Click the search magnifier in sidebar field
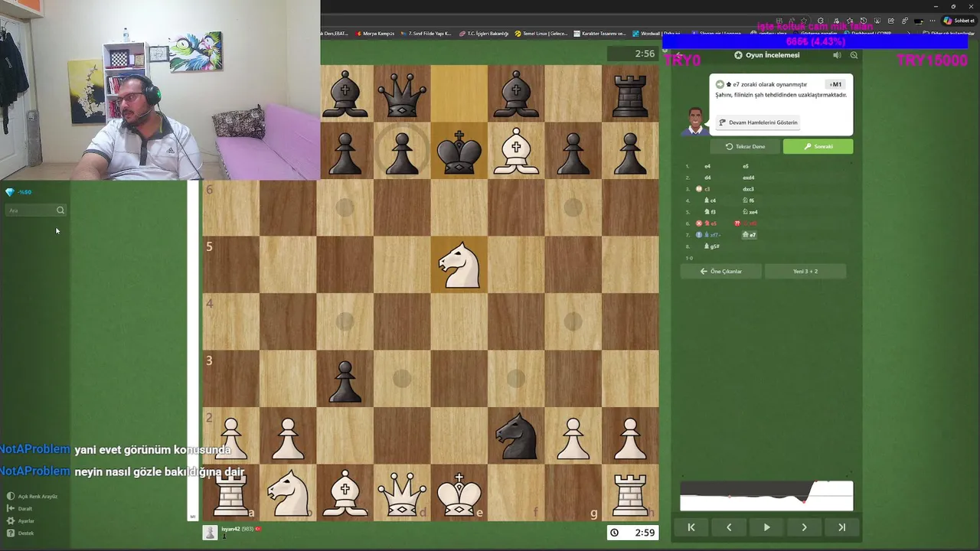 pos(60,210)
